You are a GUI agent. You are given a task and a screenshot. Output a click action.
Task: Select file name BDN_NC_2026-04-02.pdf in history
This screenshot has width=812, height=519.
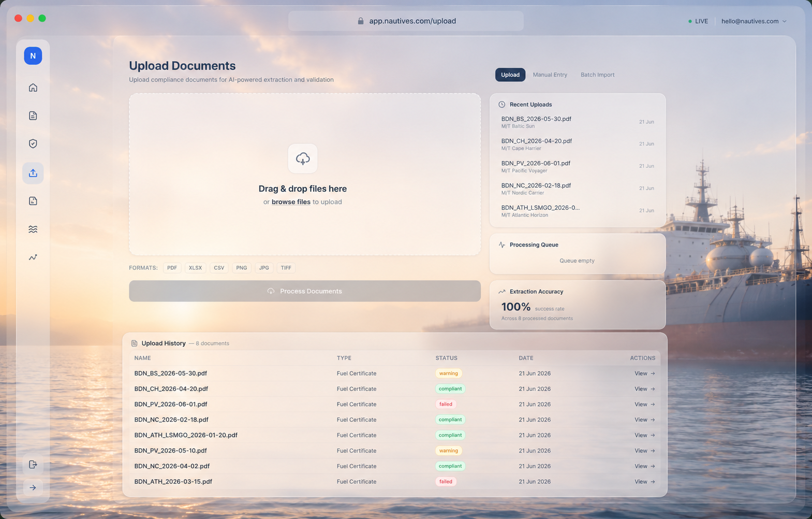(172, 466)
